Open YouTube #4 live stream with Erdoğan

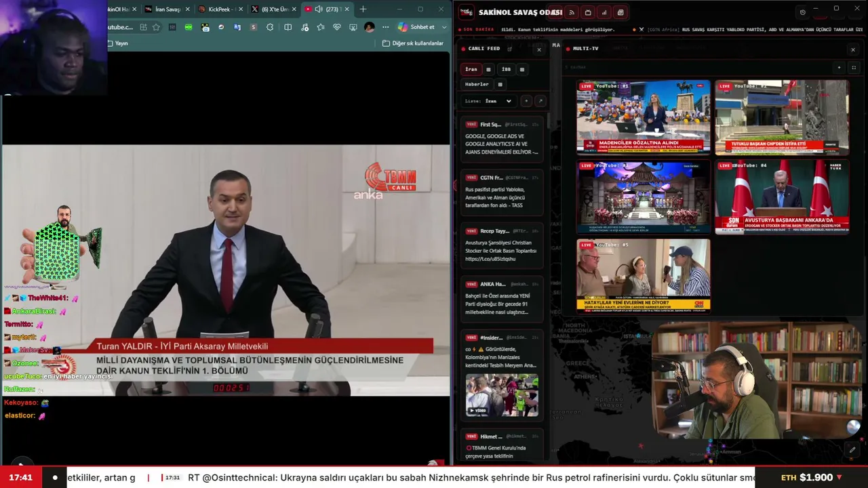[781, 197]
